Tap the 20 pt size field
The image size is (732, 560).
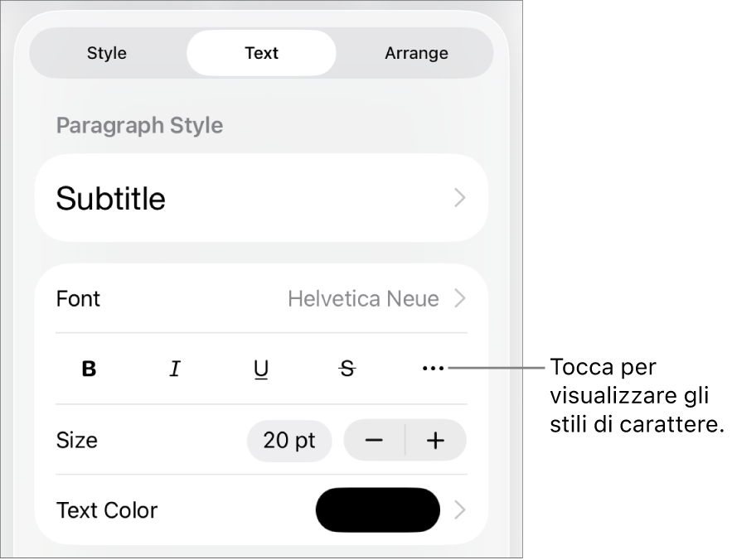coord(289,441)
